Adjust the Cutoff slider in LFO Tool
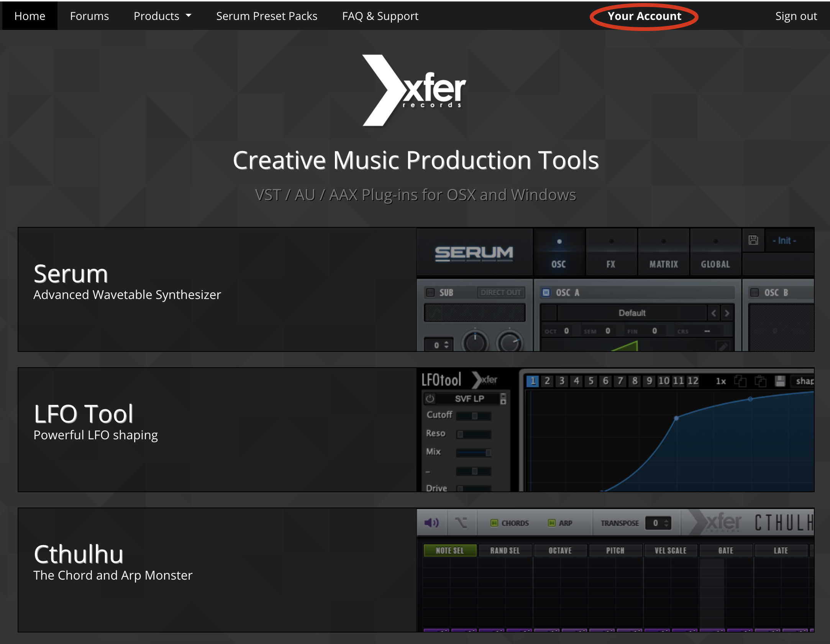The image size is (830, 644). coord(475,415)
